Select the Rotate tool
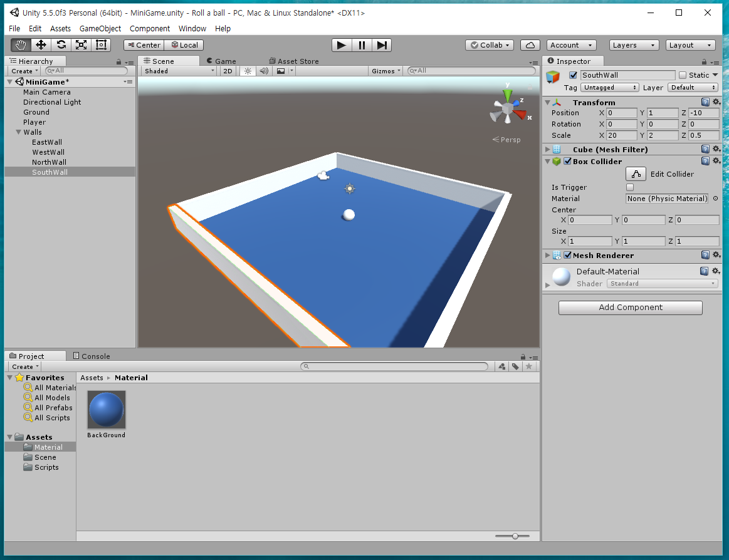Screen dimensions: 729x560 tap(60, 44)
